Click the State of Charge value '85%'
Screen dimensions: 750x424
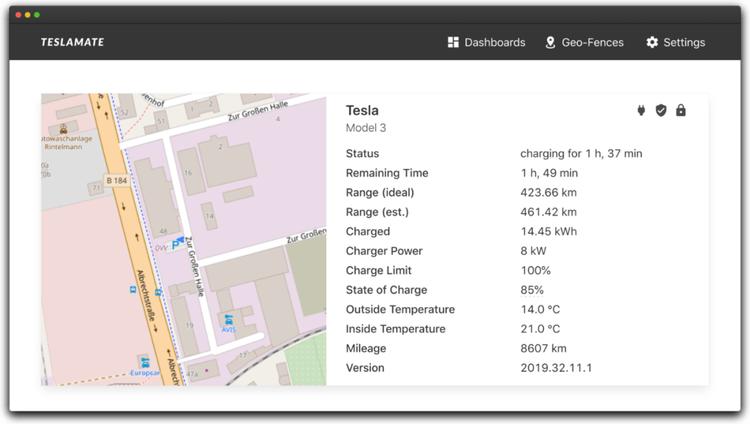(x=532, y=290)
